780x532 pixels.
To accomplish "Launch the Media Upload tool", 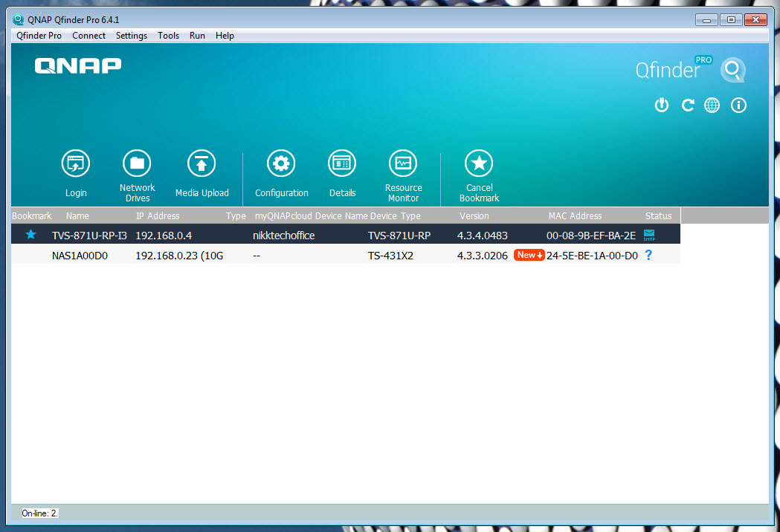I will pyautogui.click(x=202, y=163).
